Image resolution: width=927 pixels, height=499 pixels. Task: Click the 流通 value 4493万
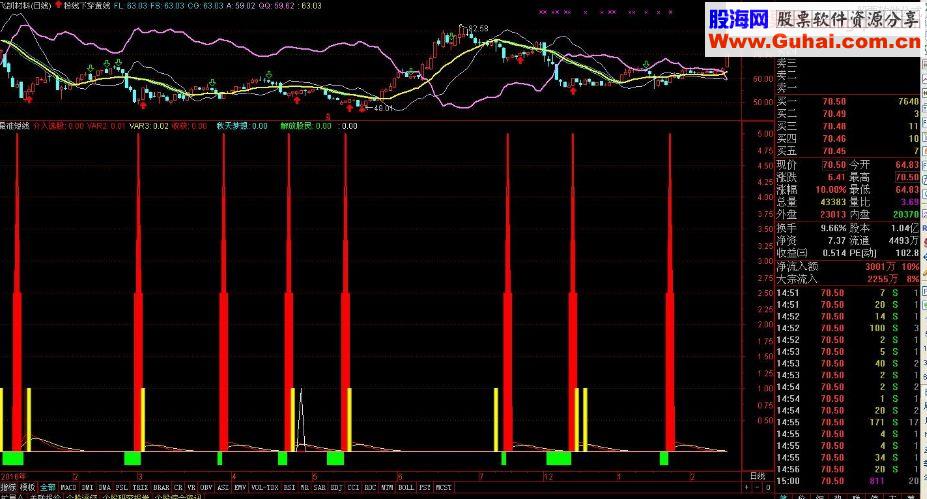click(x=903, y=241)
